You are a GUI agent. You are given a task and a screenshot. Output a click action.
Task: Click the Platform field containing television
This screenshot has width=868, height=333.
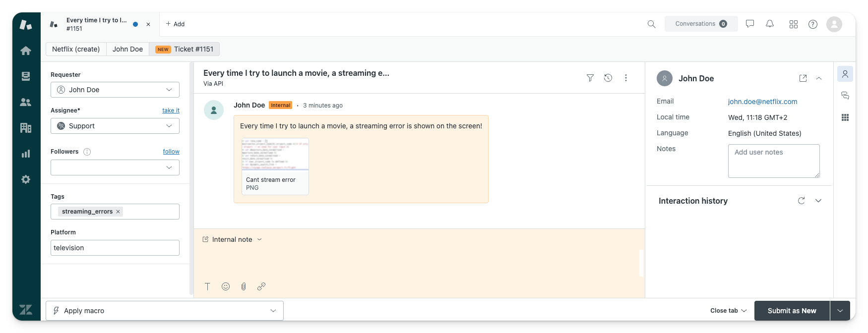115,248
